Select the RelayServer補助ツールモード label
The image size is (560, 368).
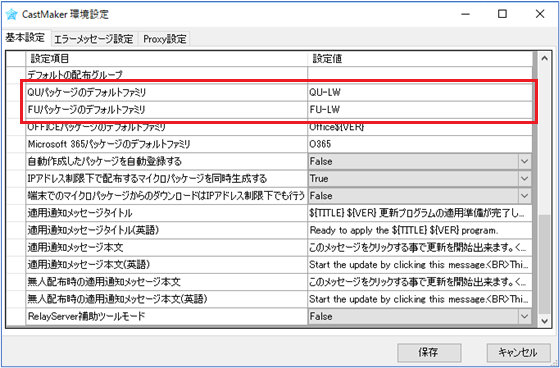click(x=86, y=316)
